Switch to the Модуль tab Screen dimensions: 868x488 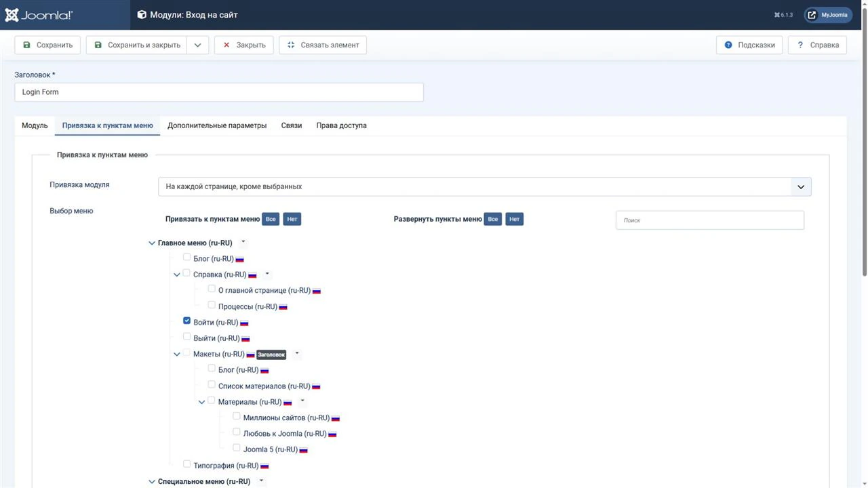[x=35, y=125]
